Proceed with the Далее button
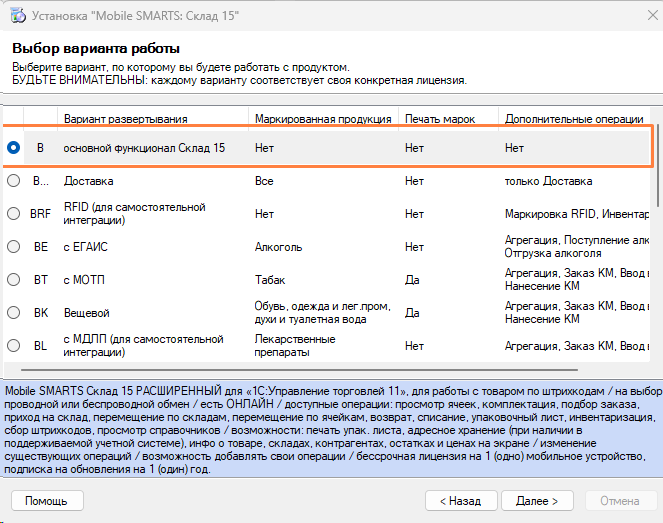The height and width of the screenshot is (523, 663). (x=537, y=500)
